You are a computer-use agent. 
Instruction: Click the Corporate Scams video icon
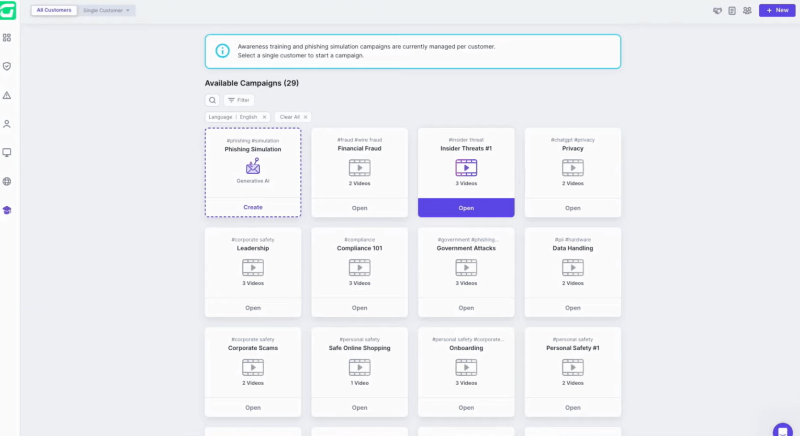coord(253,368)
